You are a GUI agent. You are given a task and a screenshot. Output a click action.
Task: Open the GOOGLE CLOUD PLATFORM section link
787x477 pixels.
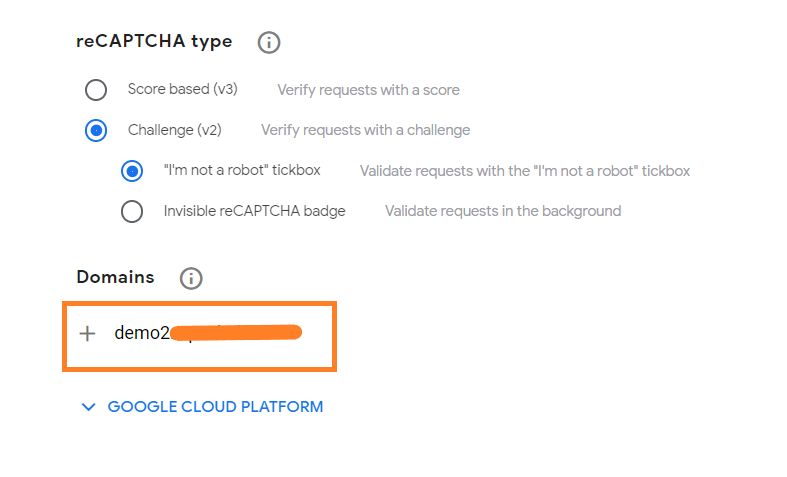pyautogui.click(x=215, y=407)
